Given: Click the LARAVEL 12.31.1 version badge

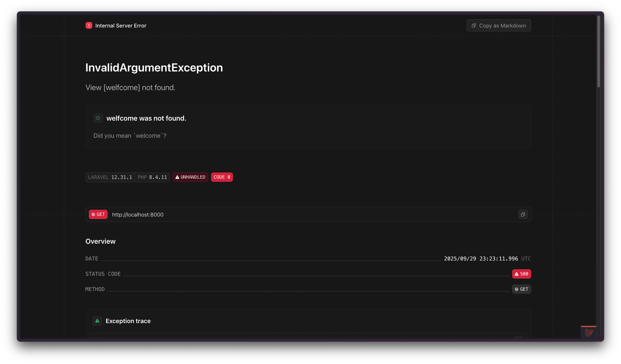Looking at the screenshot, I should tap(110, 177).
